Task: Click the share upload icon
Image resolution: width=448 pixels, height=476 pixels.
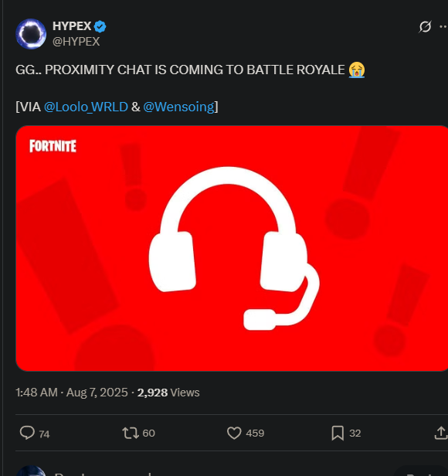Action: 441,433
